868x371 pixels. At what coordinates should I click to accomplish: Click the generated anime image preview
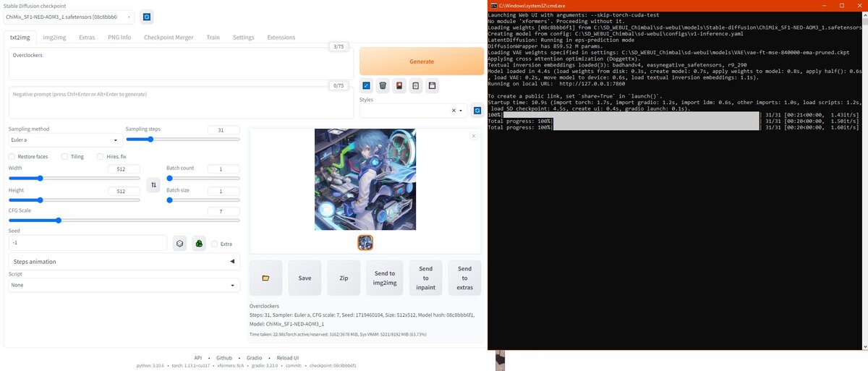coord(365,179)
